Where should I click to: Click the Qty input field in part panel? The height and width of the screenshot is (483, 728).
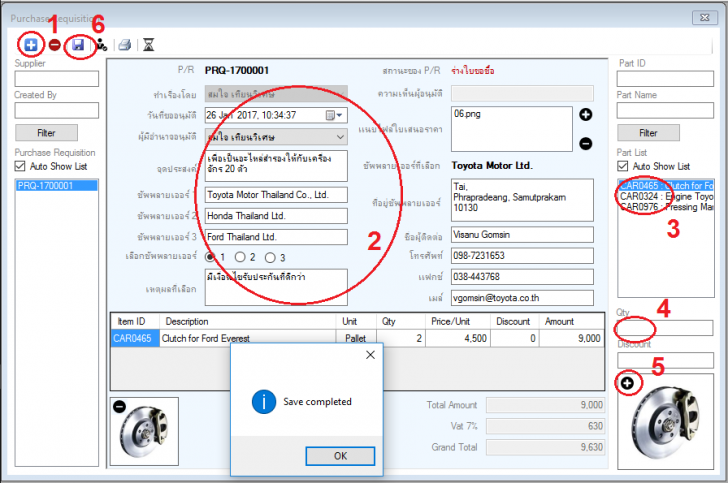(665, 328)
